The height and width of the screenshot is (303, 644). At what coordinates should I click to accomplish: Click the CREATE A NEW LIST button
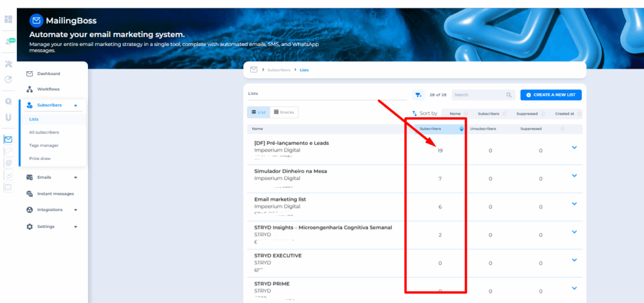click(550, 95)
